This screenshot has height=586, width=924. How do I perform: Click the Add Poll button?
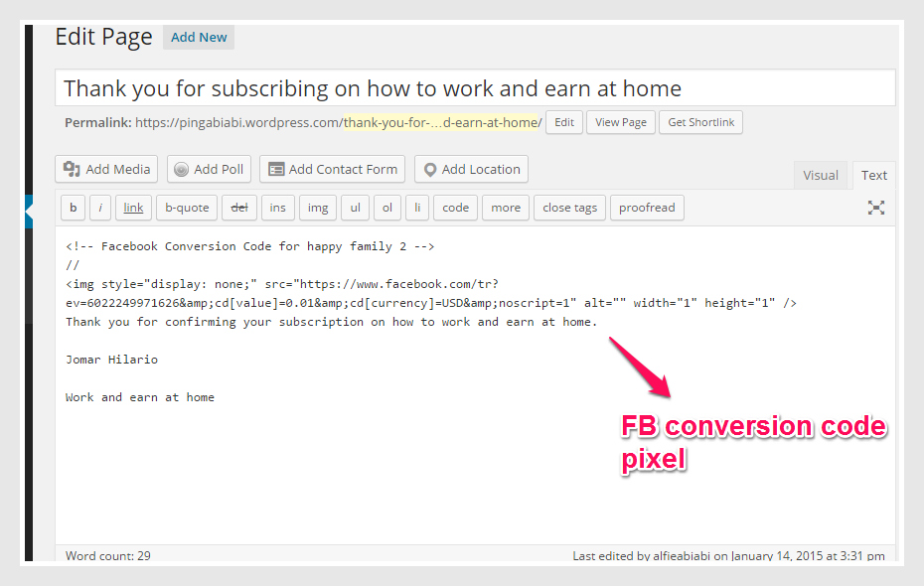click(209, 169)
